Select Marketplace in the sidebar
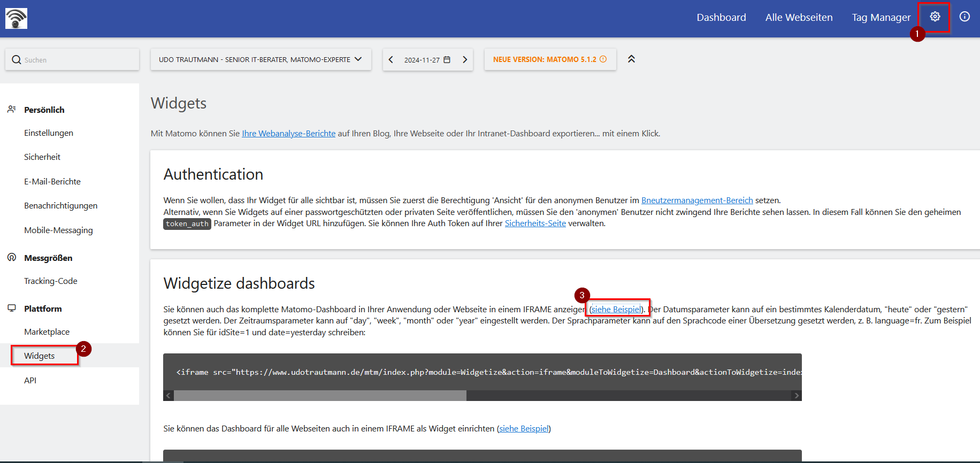The width and height of the screenshot is (980, 463). tap(47, 331)
